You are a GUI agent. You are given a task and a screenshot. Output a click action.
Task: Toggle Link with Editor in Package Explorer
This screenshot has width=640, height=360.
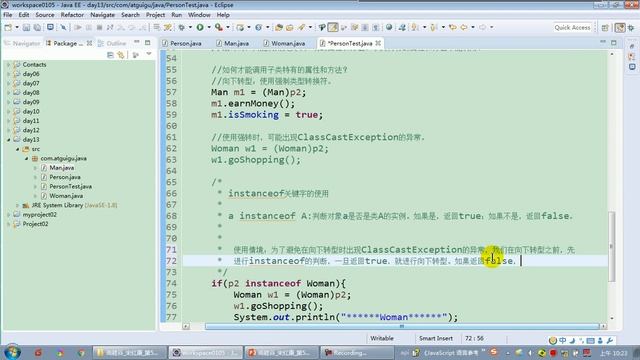(x=121, y=55)
